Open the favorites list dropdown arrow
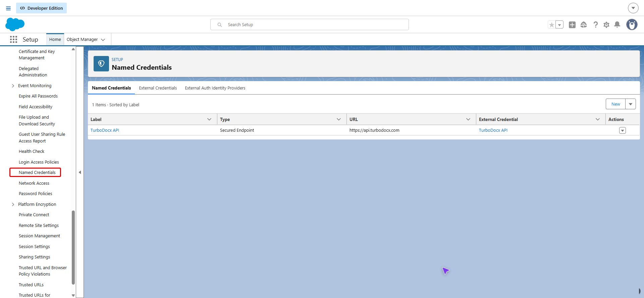This screenshot has width=644, height=298. tap(559, 25)
